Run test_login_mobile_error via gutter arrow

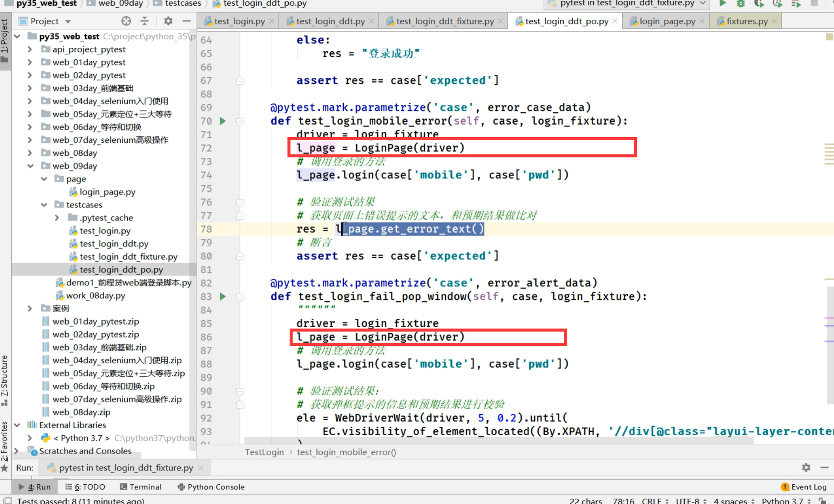223,121
